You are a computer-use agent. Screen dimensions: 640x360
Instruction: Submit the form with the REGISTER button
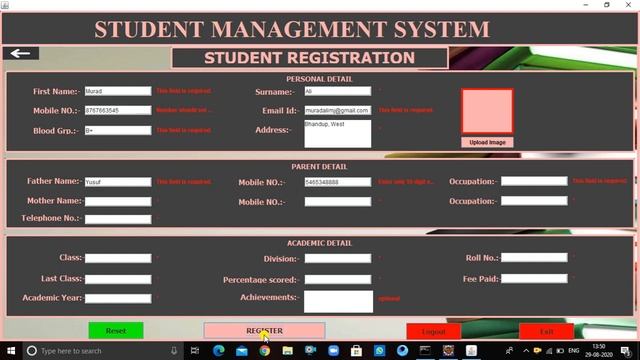click(x=264, y=331)
